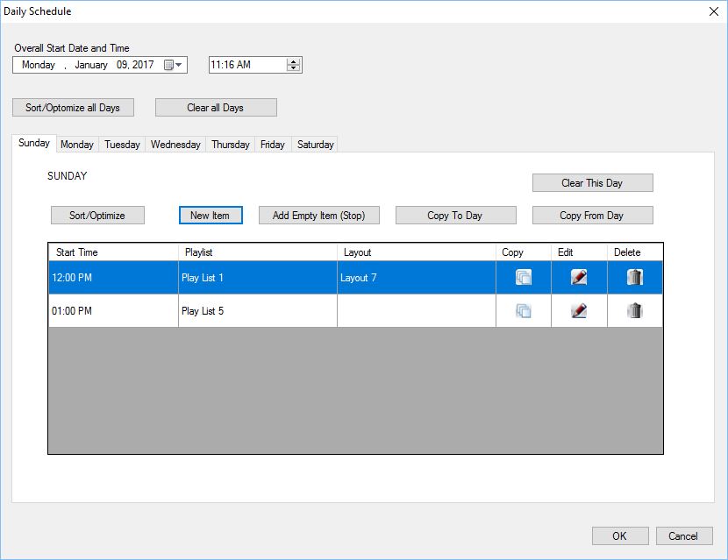
Task: Open the calendar dropdown for the start date
Action: pyautogui.click(x=174, y=65)
